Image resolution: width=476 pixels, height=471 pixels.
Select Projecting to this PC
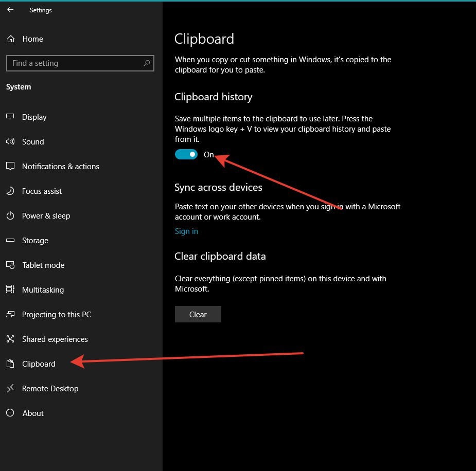click(x=57, y=315)
